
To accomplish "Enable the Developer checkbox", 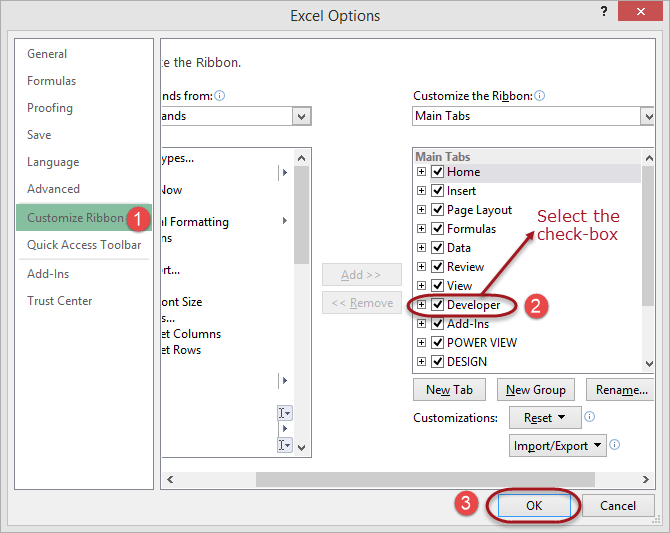I will 437,305.
